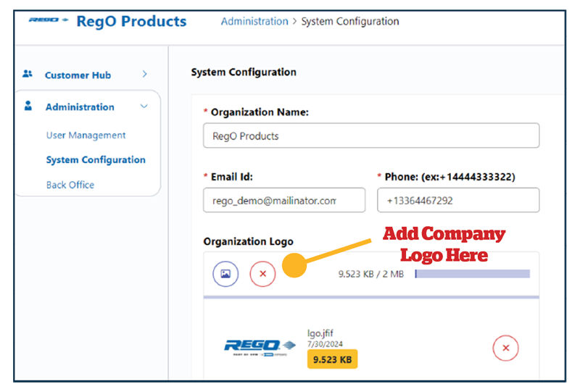
Task: Click the Administration user icon
Action: click(x=28, y=106)
